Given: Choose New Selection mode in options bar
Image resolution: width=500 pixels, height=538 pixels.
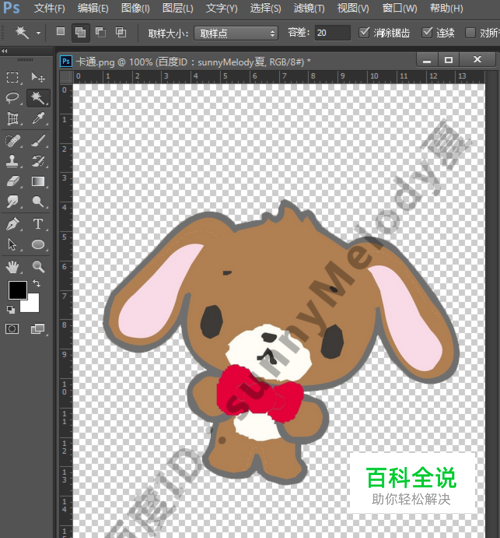Looking at the screenshot, I should tap(60, 32).
